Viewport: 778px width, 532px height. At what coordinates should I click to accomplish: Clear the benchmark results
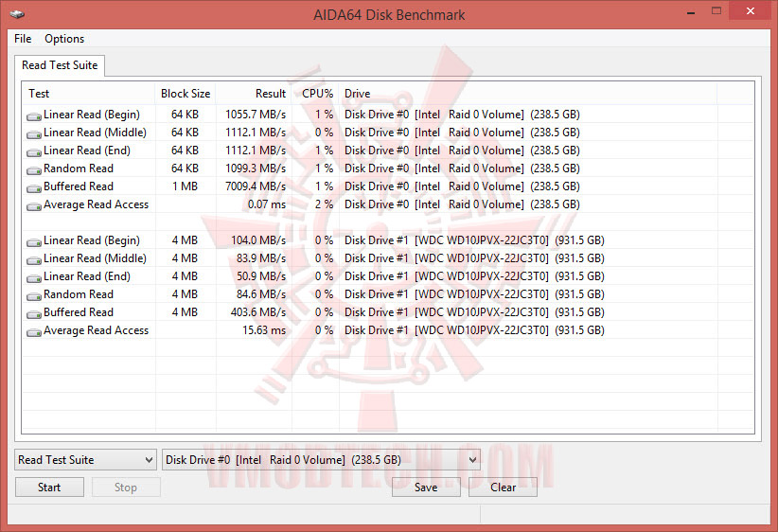click(503, 488)
